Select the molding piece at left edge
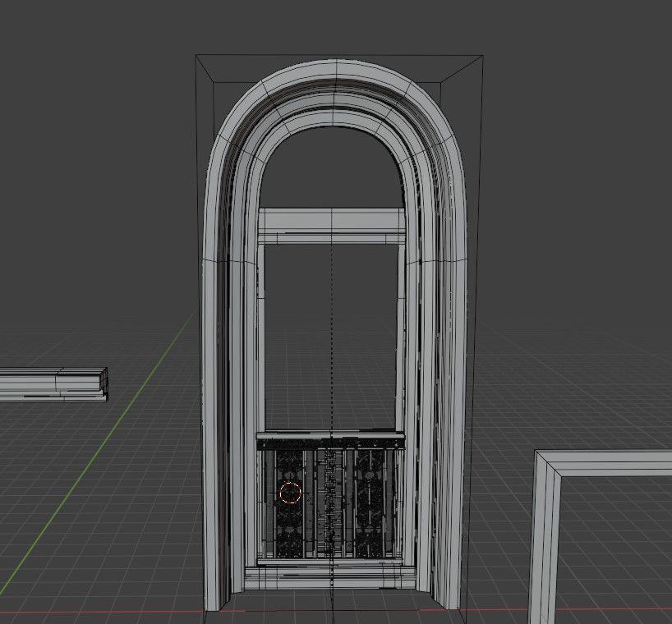 point(53,384)
